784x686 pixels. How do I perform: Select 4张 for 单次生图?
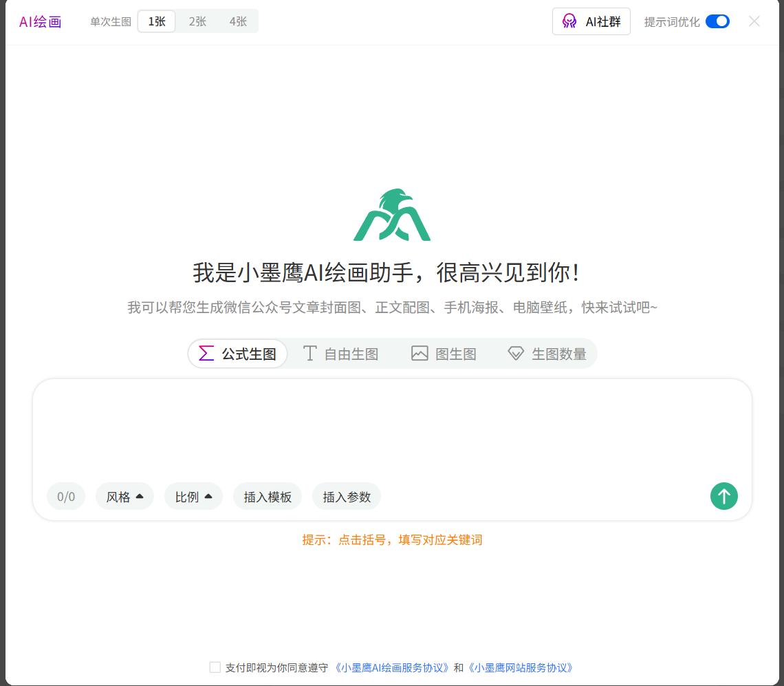(239, 21)
